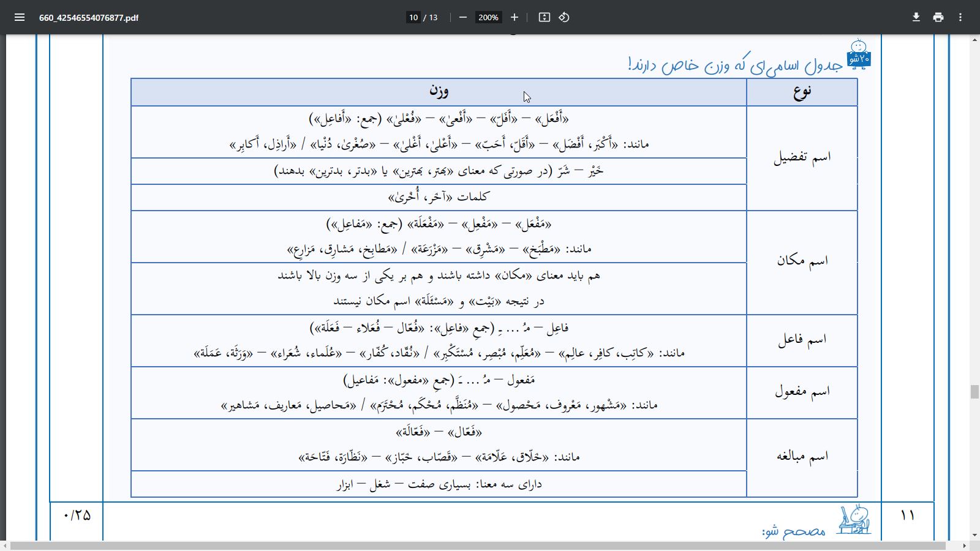Click the examples line with «کاتِب، کافِر، عالِم»

[439, 353]
